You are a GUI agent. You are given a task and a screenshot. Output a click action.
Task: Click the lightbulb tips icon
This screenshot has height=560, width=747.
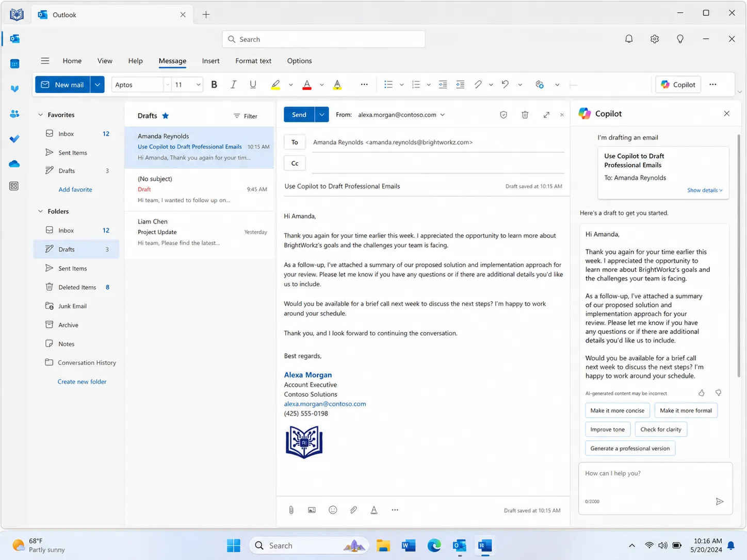(680, 39)
